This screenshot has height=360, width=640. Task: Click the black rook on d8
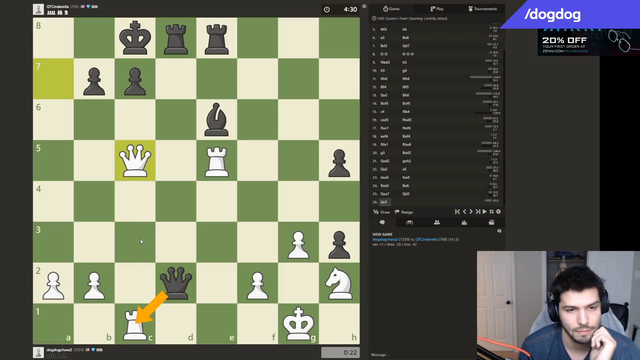point(176,38)
